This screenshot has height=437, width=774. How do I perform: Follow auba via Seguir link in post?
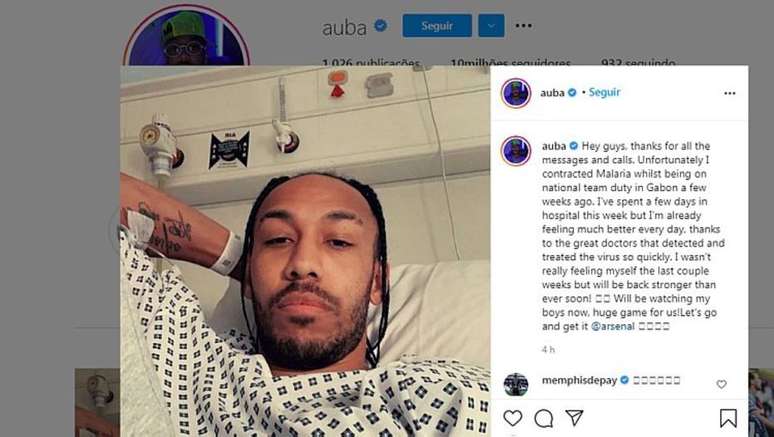604,92
